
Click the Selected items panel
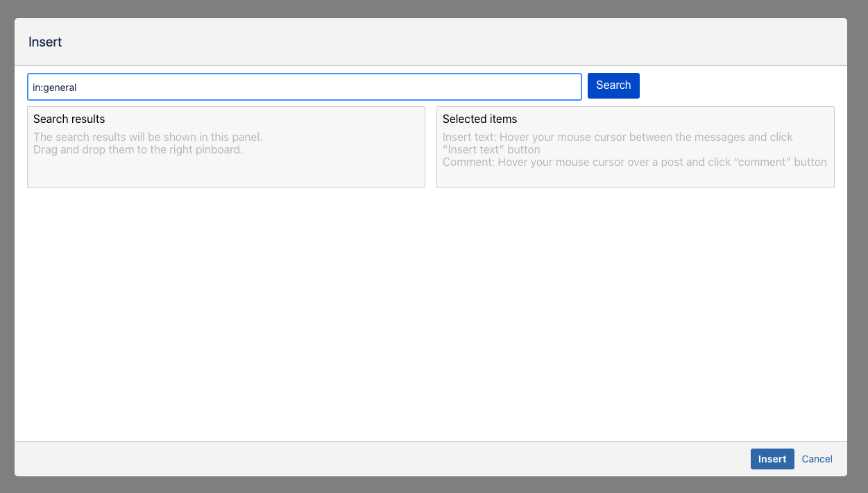pyautogui.click(x=635, y=177)
